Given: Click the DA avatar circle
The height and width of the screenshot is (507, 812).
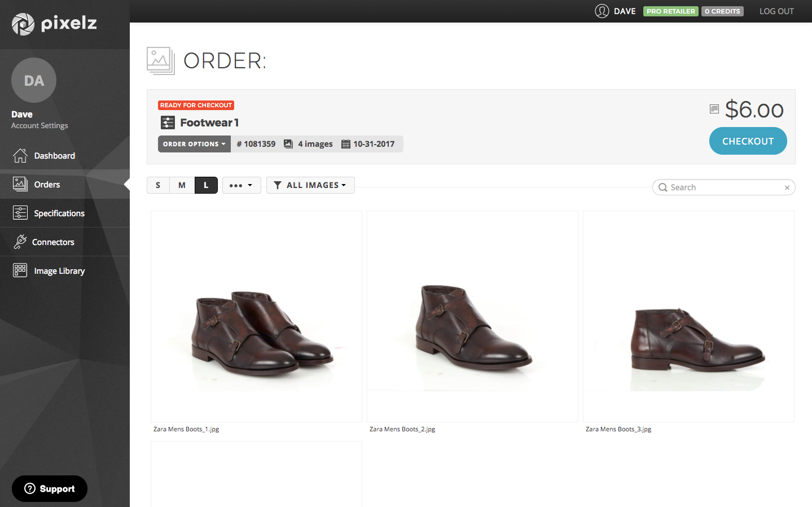Looking at the screenshot, I should point(34,80).
